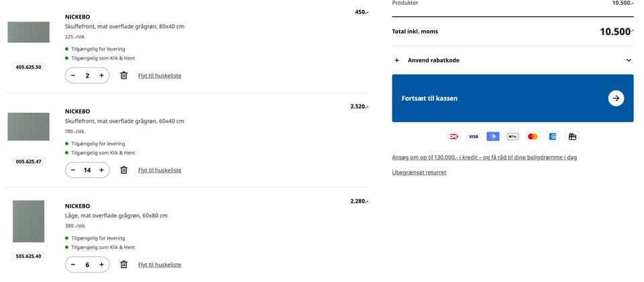Click quantity field showing 14
This screenshot has height=282, width=644.
[x=87, y=171]
